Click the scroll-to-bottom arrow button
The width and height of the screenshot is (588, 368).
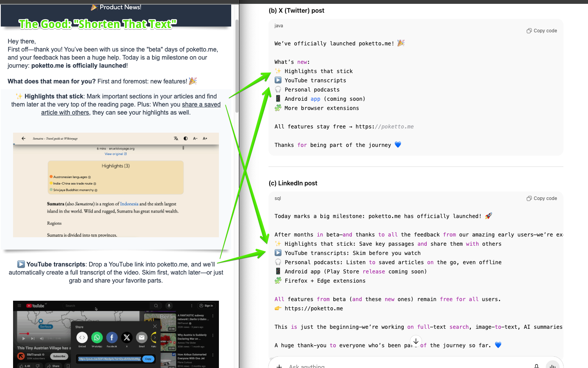coord(416,341)
